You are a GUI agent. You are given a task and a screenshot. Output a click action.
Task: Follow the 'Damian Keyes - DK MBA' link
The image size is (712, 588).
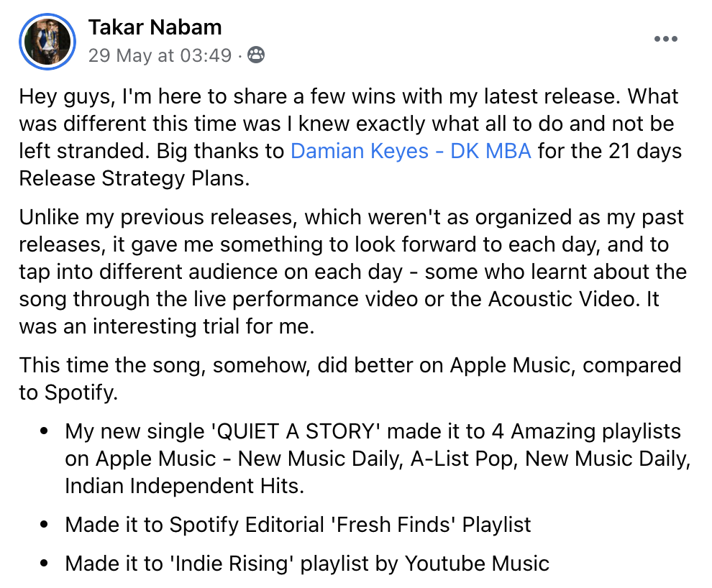(411, 151)
